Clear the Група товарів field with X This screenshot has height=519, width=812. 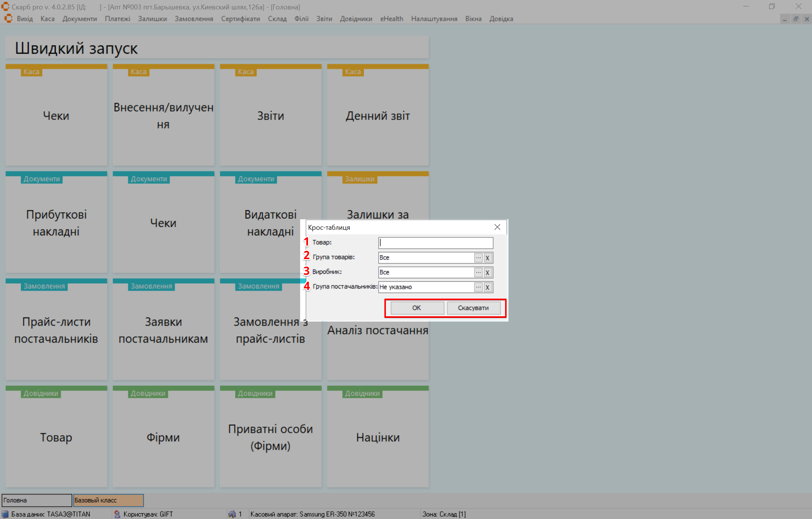pos(487,258)
